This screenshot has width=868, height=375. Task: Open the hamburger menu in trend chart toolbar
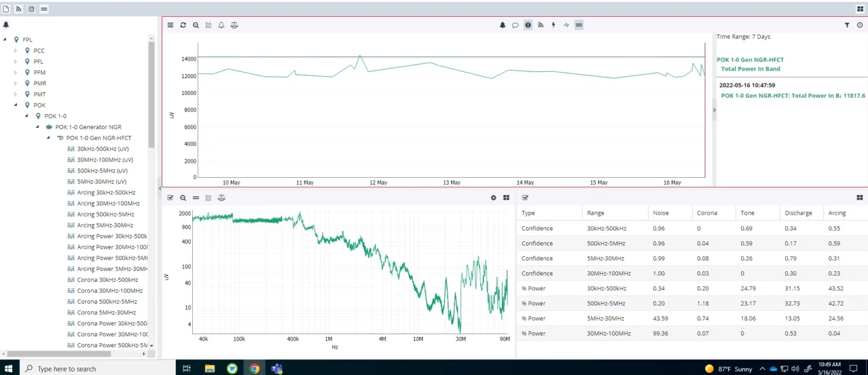170,25
